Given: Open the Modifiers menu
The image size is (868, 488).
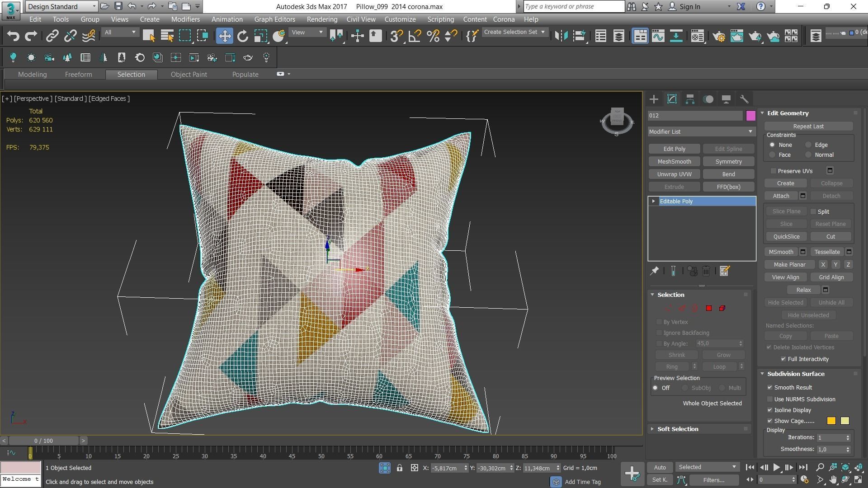Looking at the screenshot, I should click(185, 19).
